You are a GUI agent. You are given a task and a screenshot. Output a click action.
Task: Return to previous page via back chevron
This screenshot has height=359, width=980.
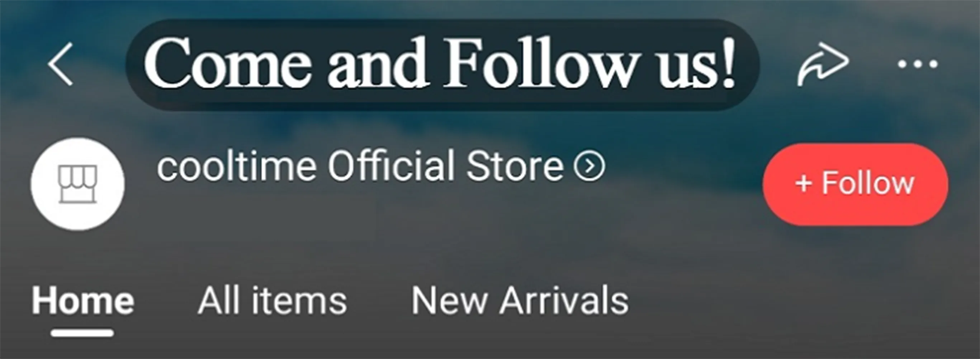pyautogui.click(x=60, y=64)
